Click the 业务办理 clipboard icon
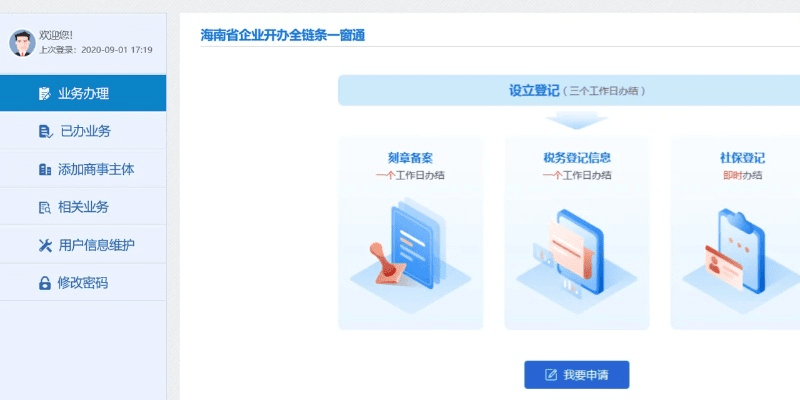The width and height of the screenshot is (800, 400). [x=45, y=93]
